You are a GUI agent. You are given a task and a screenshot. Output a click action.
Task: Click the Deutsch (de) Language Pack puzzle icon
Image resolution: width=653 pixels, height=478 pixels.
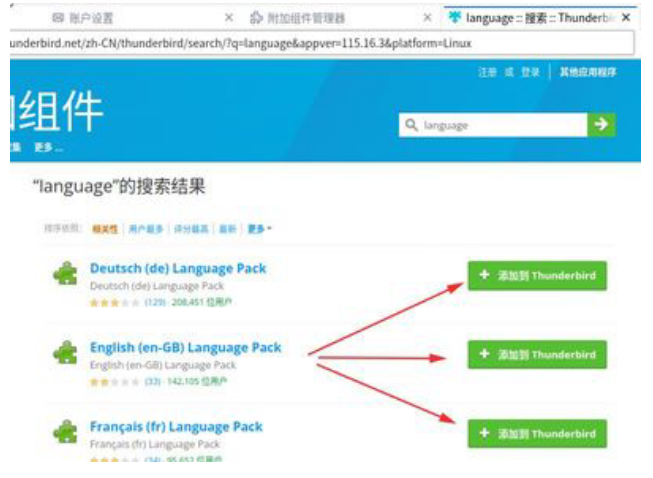point(65,274)
